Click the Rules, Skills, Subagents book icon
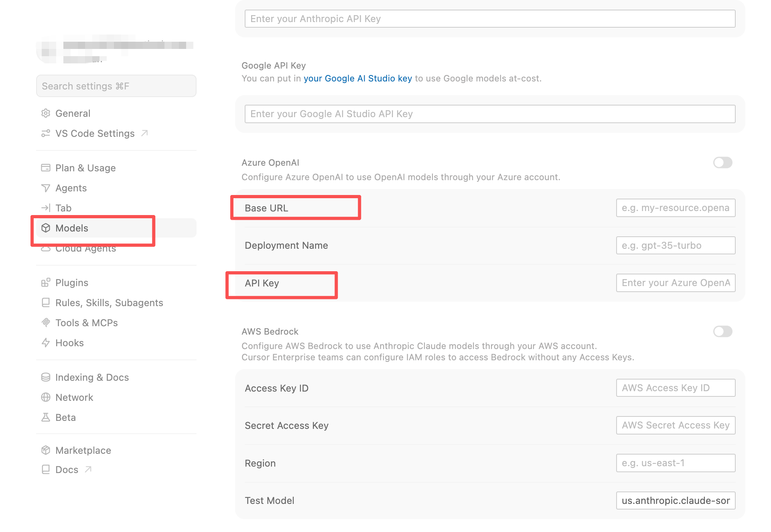Image resolution: width=771 pixels, height=532 pixels. (x=46, y=303)
